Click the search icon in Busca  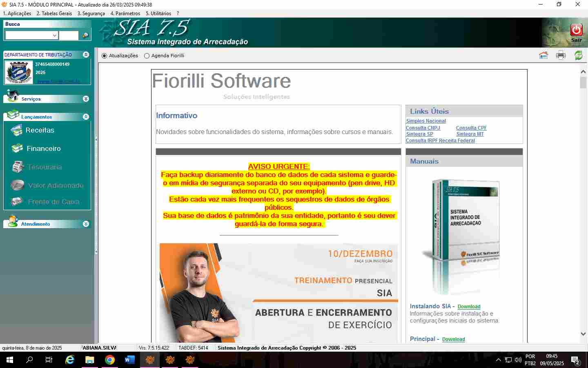click(x=85, y=36)
